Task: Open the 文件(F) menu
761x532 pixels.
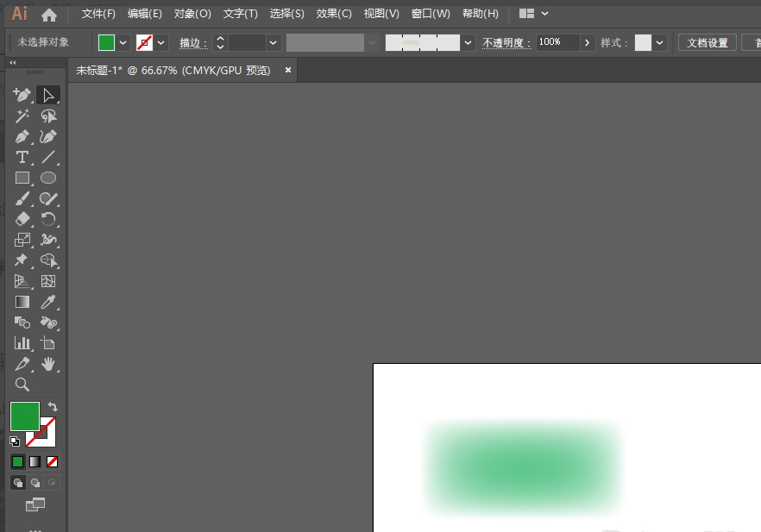Action: tap(98, 14)
